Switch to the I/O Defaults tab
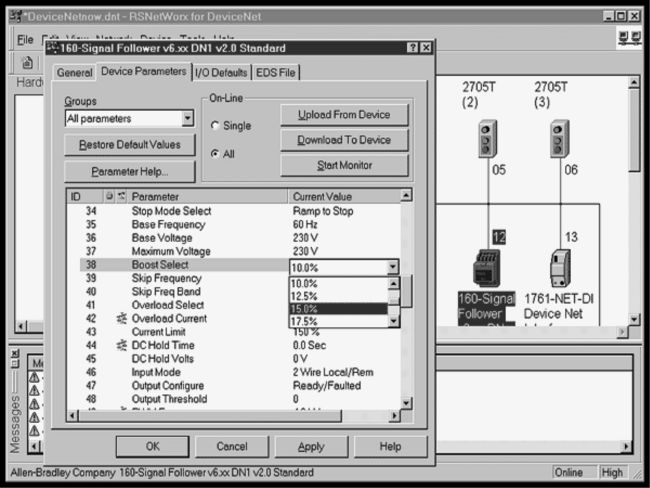Viewport: 650px width, 488px height. point(221,73)
